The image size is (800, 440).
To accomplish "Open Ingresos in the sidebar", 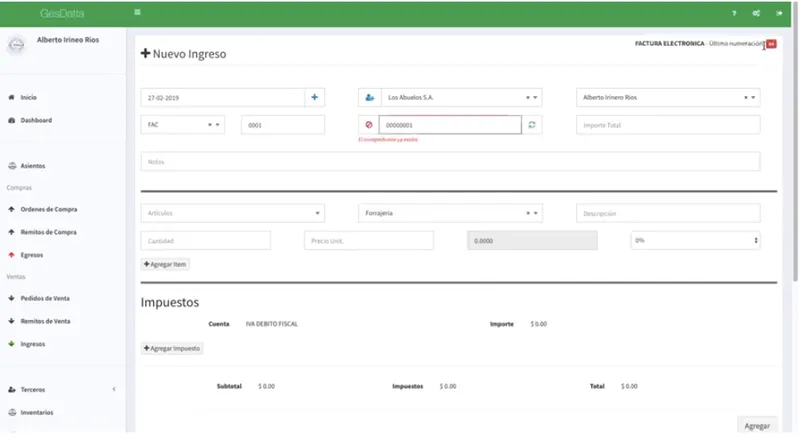I will pos(33,344).
